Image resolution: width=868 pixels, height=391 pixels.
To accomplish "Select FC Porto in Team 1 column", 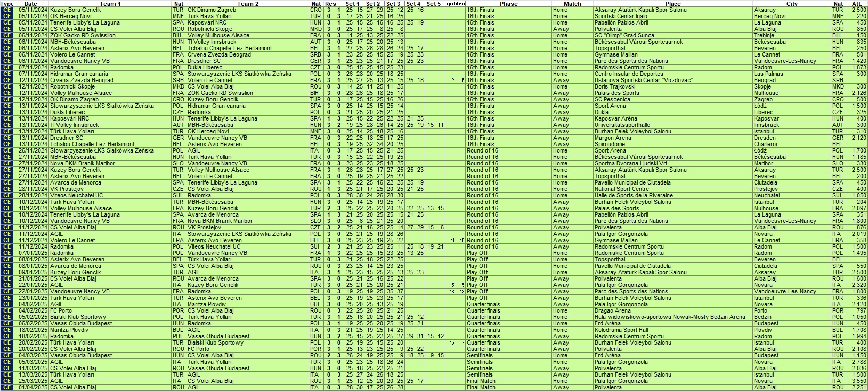I will 61,311.
